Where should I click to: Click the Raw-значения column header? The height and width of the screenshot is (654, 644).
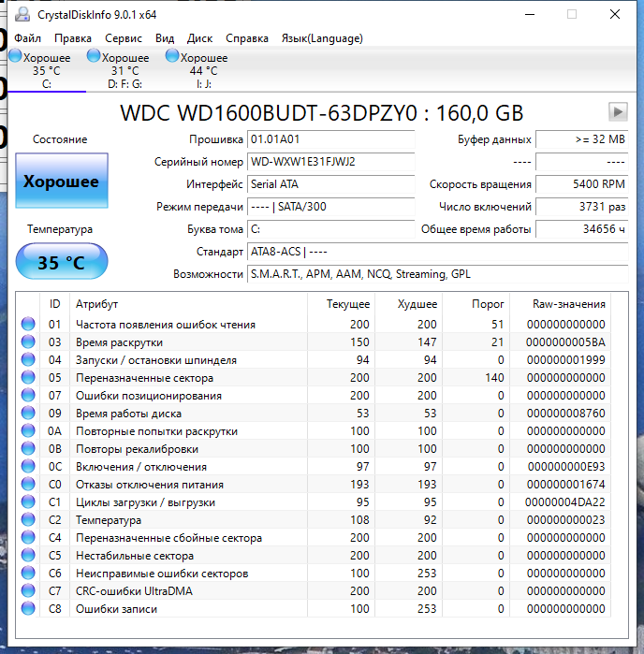[568, 304]
